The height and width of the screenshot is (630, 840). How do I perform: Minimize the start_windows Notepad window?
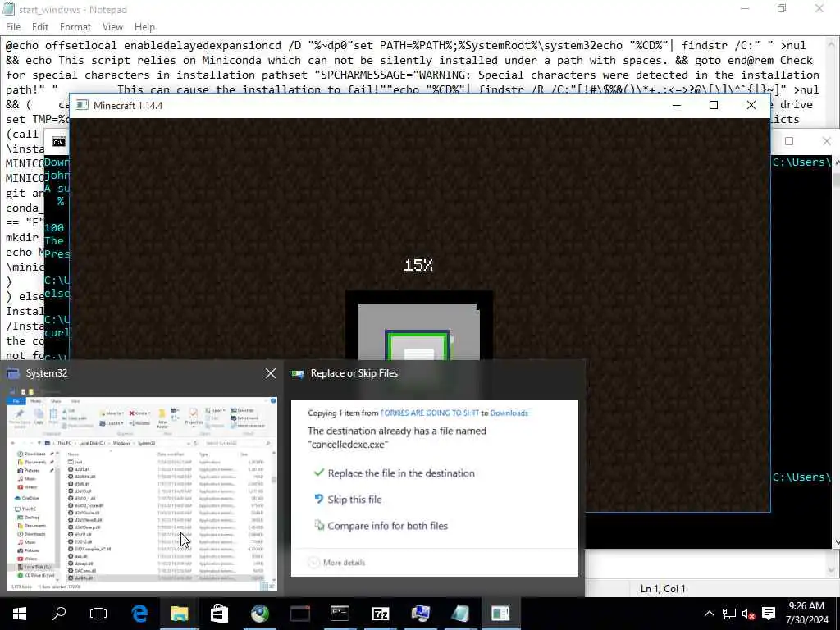[745, 8]
